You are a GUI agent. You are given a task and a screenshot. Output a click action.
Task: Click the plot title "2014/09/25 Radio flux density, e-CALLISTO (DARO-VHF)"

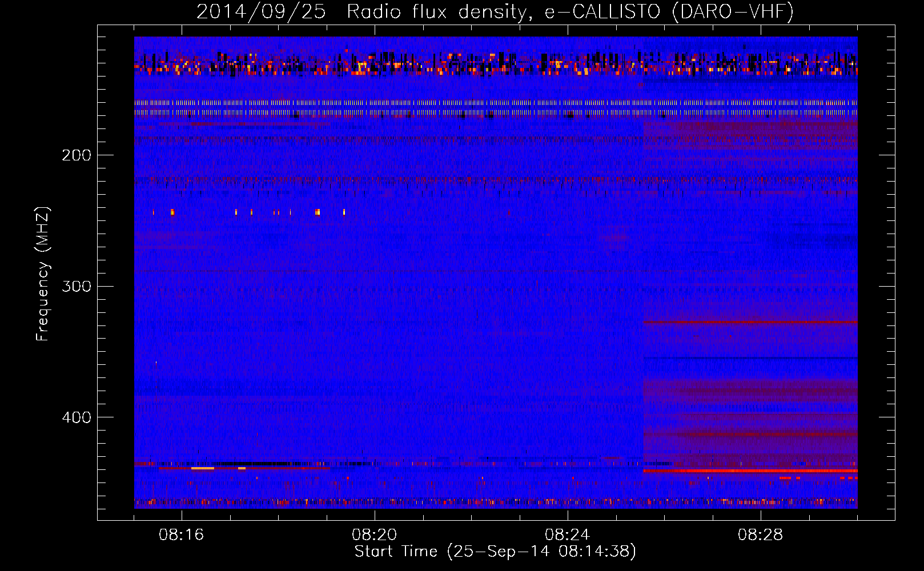point(495,11)
